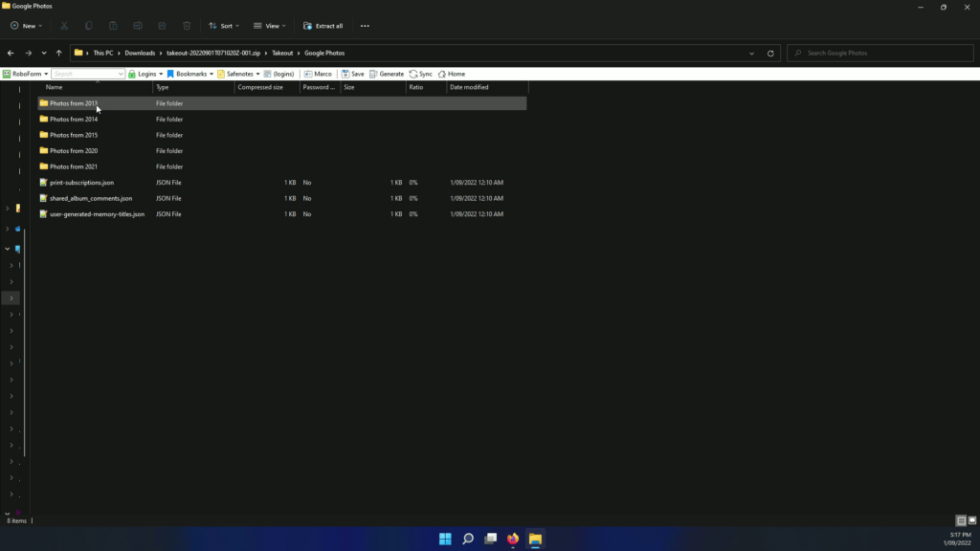Select the Copy icon

tap(88, 26)
